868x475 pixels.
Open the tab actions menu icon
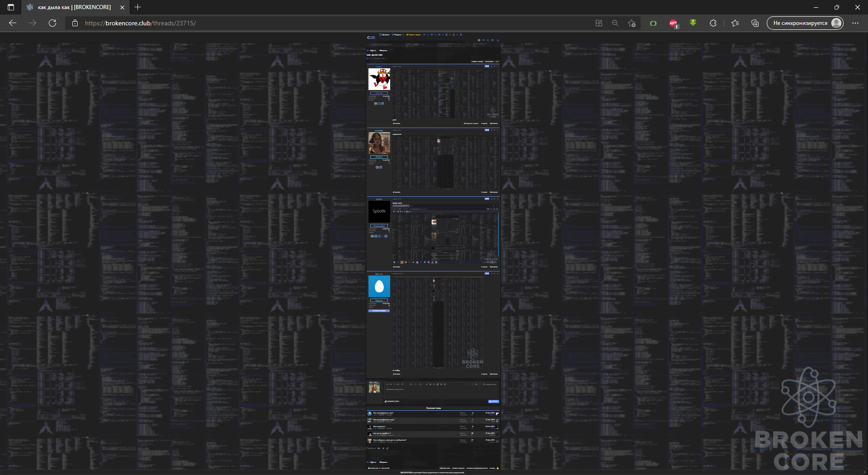click(11, 7)
